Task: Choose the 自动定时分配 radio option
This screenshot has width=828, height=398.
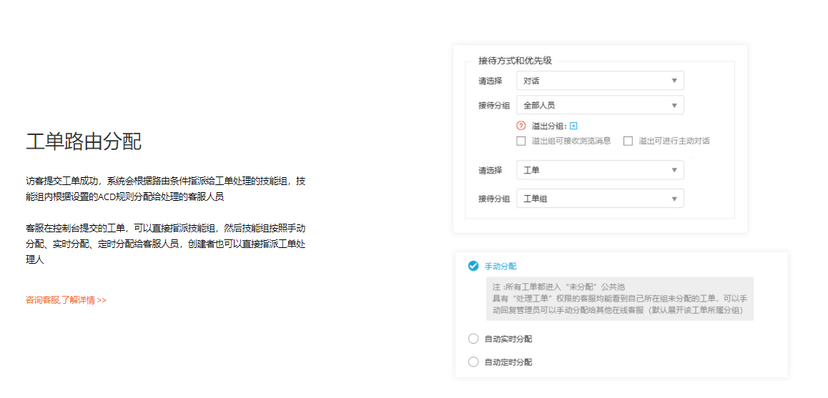Action: (x=473, y=362)
